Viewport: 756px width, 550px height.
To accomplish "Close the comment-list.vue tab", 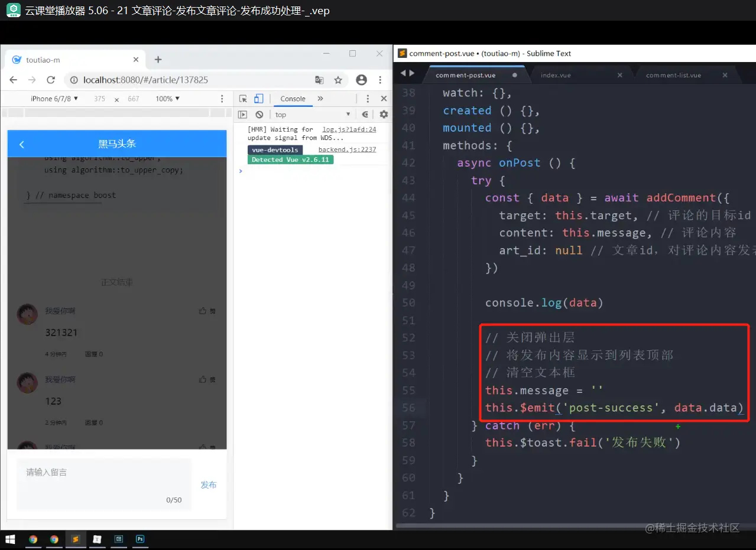I will pyautogui.click(x=725, y=76).
